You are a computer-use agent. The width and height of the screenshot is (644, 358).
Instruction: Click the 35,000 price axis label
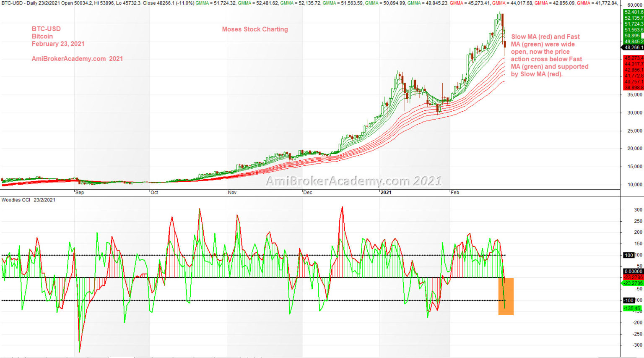tap(635, 95)
